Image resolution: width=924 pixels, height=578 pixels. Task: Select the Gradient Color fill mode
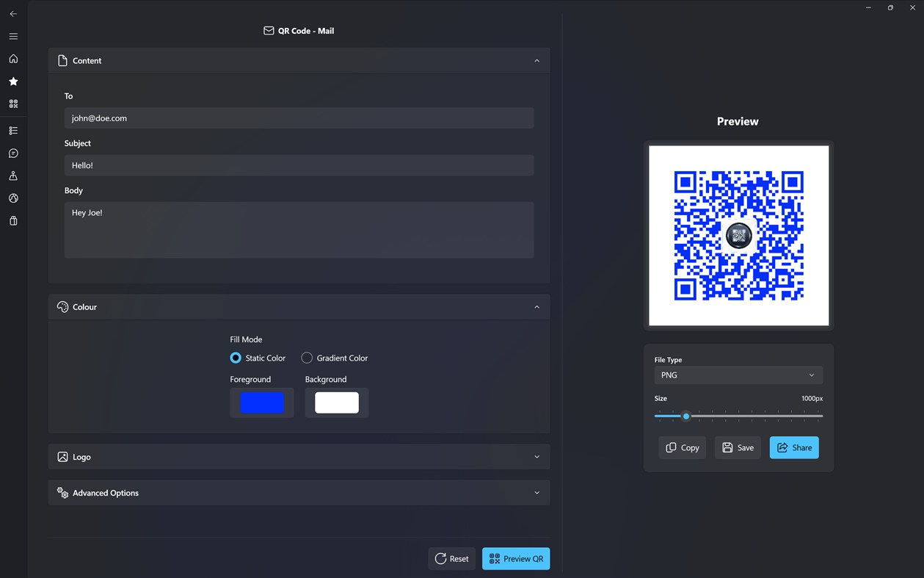coord(307,358)
